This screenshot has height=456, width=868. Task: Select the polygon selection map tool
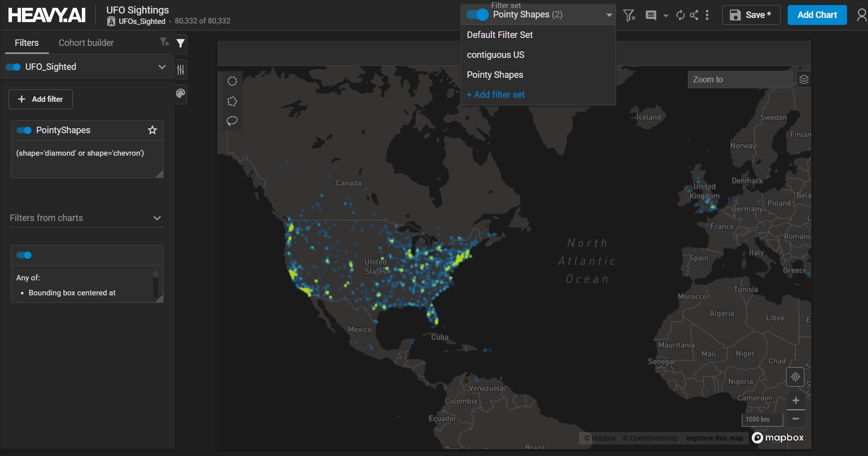coord(232,101)
